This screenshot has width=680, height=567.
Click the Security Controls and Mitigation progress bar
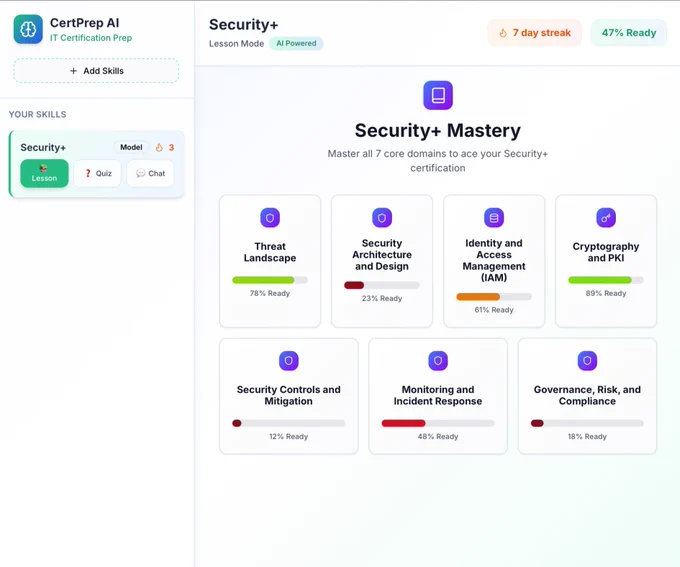pyautogui.click(x=289, y=423)
